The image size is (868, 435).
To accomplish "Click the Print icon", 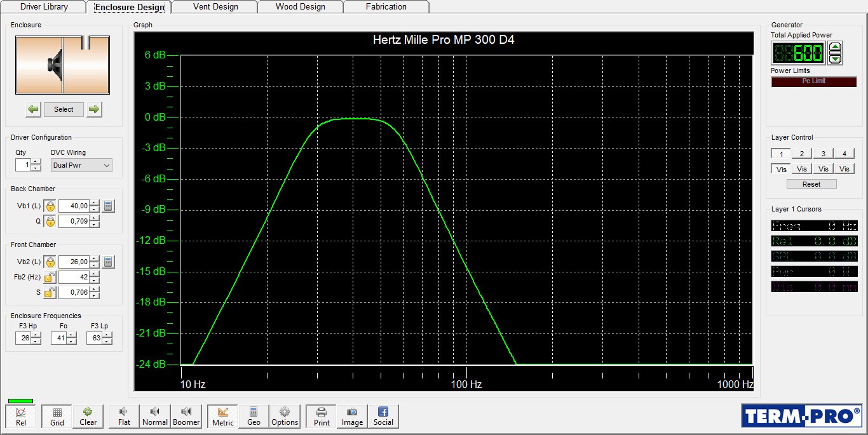I will pyautogui.click(x=322, y=417).
